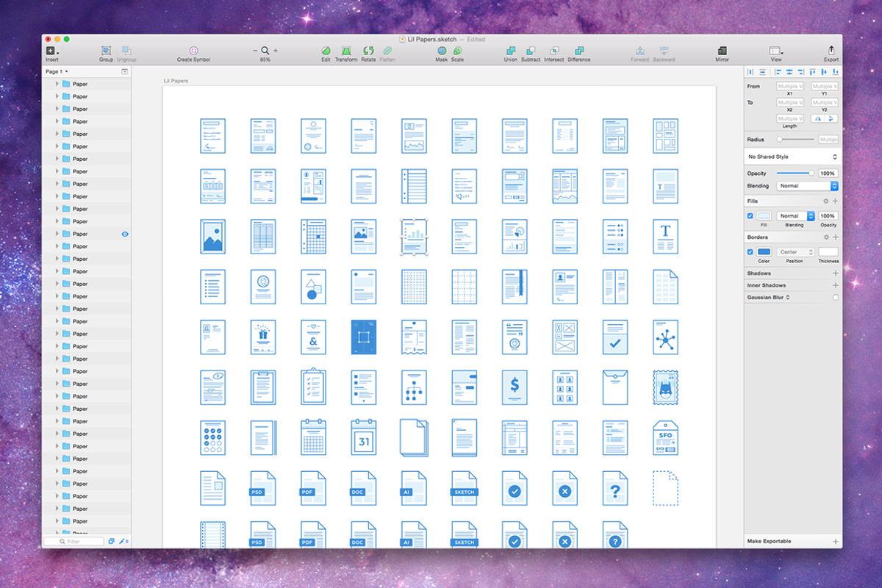Click the Make Exportable plus button

(835, 541)
